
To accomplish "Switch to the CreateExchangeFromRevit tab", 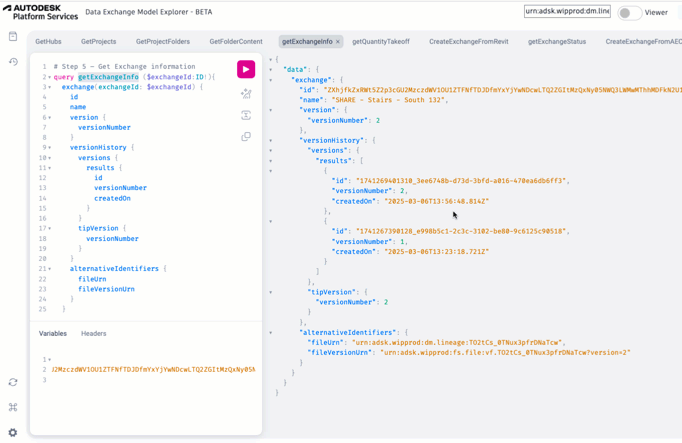I will [x=468, y=42].
